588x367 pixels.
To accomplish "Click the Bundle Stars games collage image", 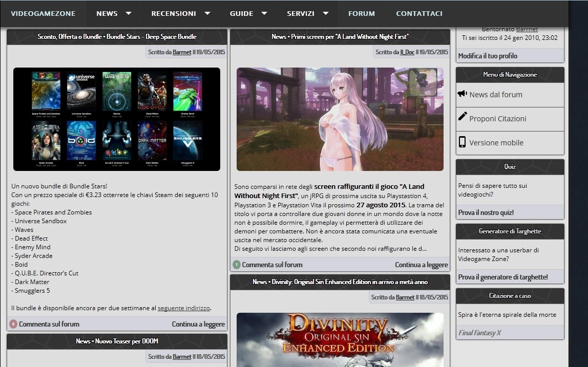I will pyautogui.click(x=117, y=119).
